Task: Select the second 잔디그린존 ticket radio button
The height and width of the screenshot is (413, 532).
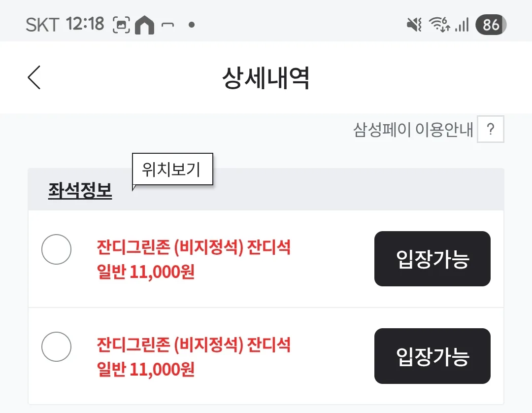Action: [x=56, y=346]
